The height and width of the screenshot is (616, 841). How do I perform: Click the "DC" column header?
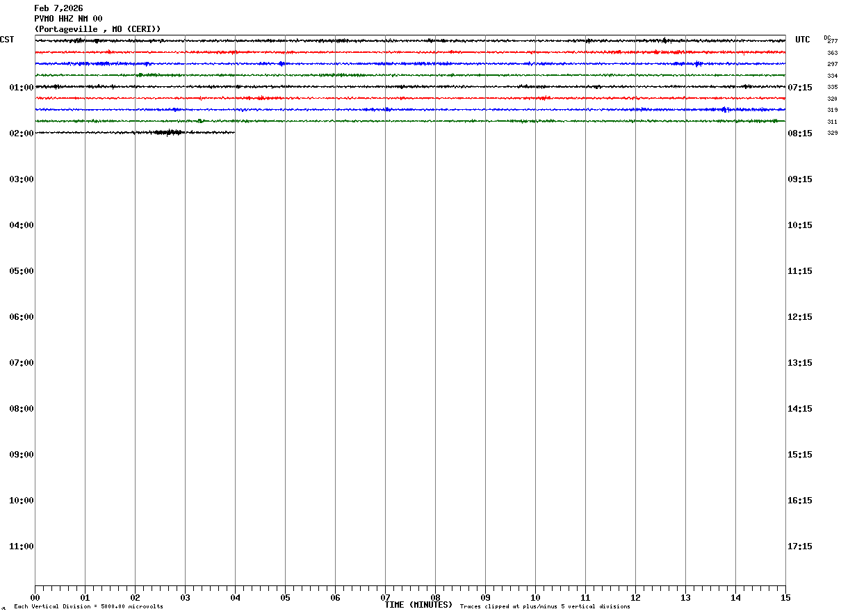(x=827, y=38)
